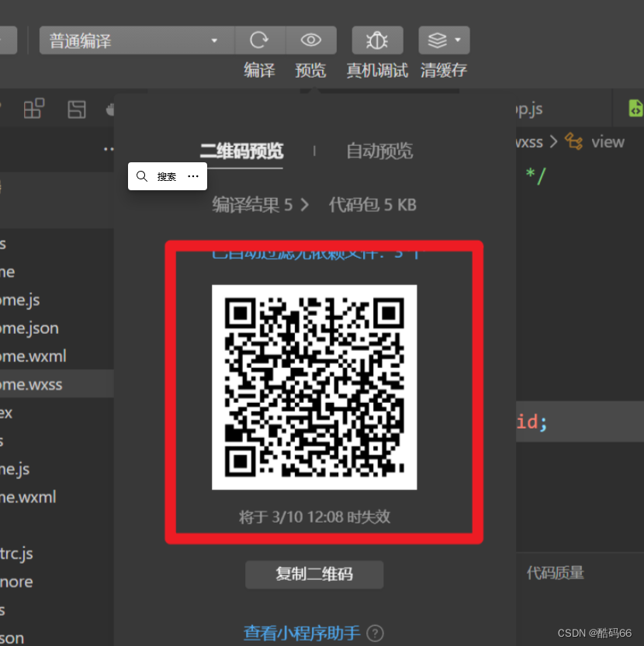Click the 搜索 text in floating box
Viewport: 644px width, 646px height.
pyautogui.click(x=167, y=177)
